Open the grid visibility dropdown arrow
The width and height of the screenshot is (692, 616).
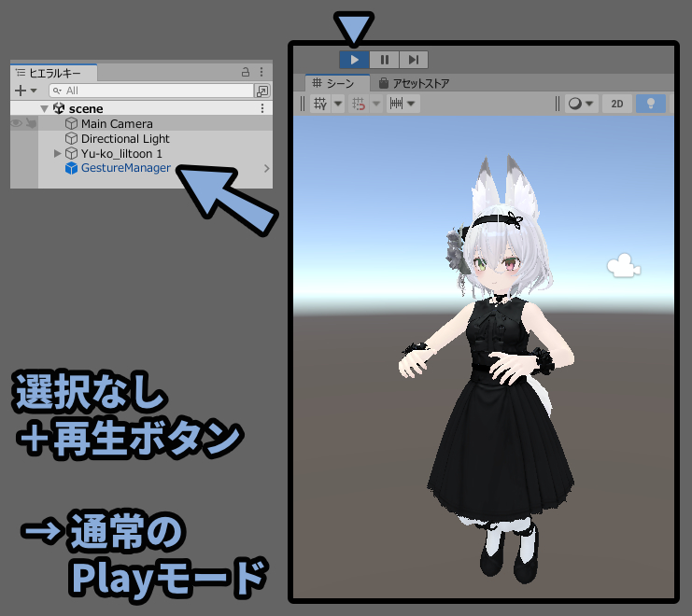(x=338, y=104)
